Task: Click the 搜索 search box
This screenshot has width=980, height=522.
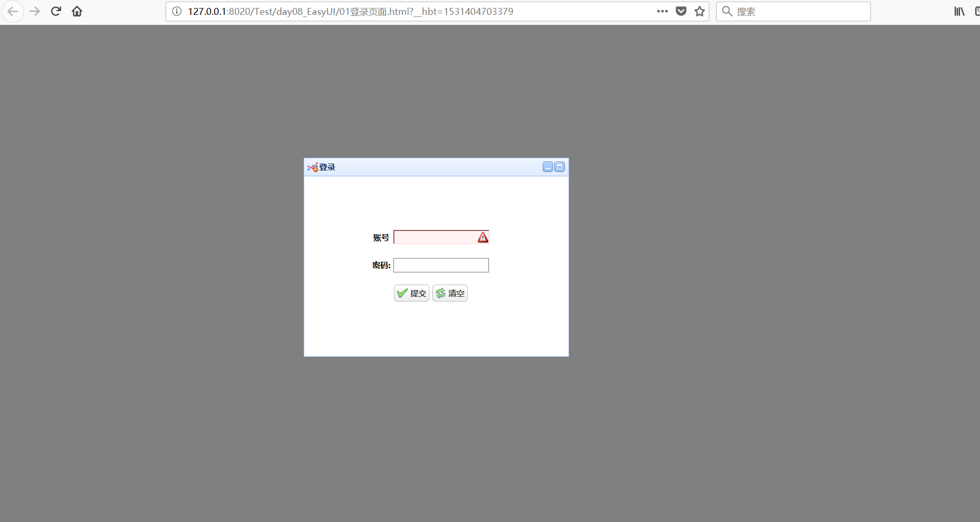Action: [793, 11]
